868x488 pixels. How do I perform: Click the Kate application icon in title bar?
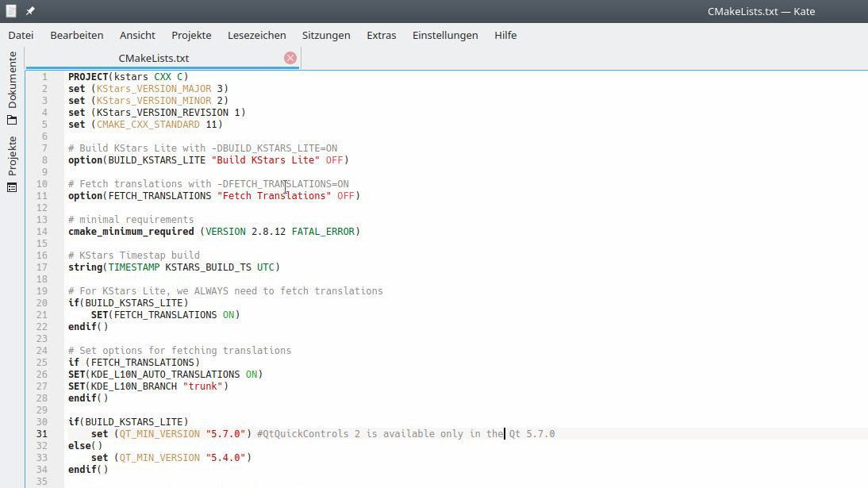click(11, 11)
